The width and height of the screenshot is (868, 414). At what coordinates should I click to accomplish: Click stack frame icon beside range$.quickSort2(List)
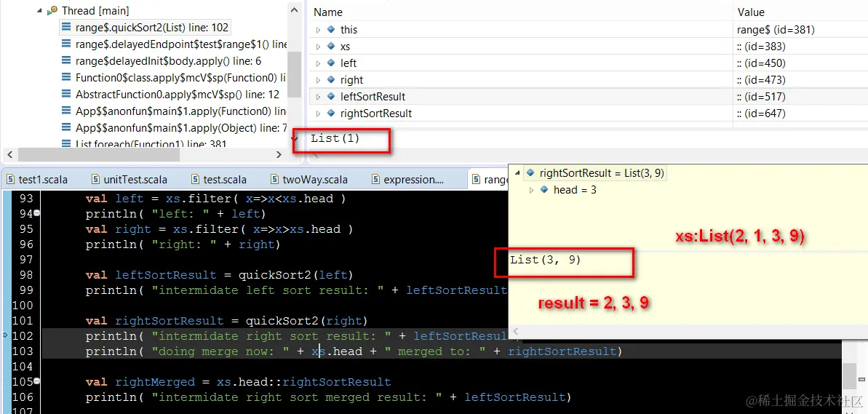coord(66,27)
